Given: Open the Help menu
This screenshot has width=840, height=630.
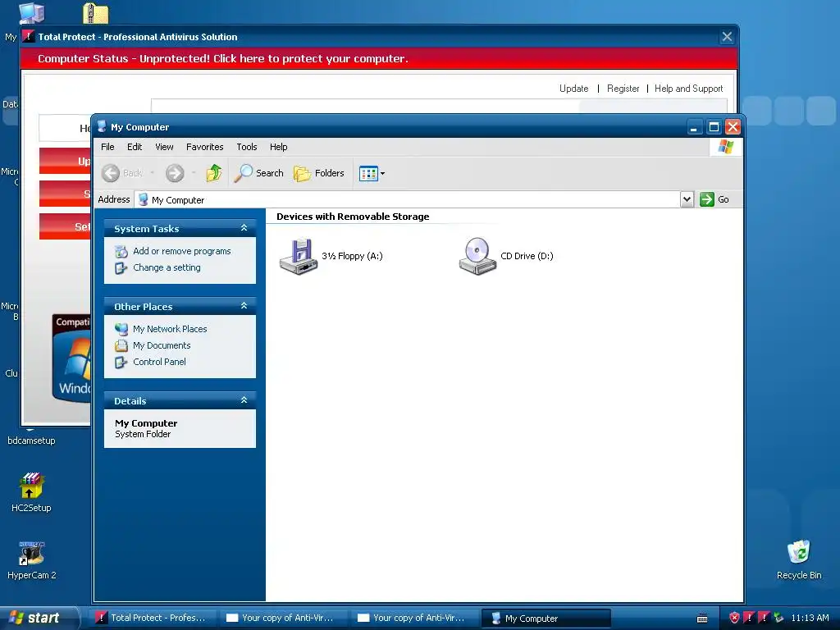Looking at the screenshot, I should pyautogui.click(x=278, y=147).
